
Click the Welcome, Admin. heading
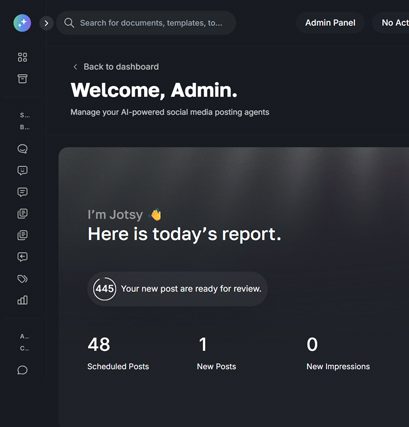pyautogui.click(x=154, y=90)
